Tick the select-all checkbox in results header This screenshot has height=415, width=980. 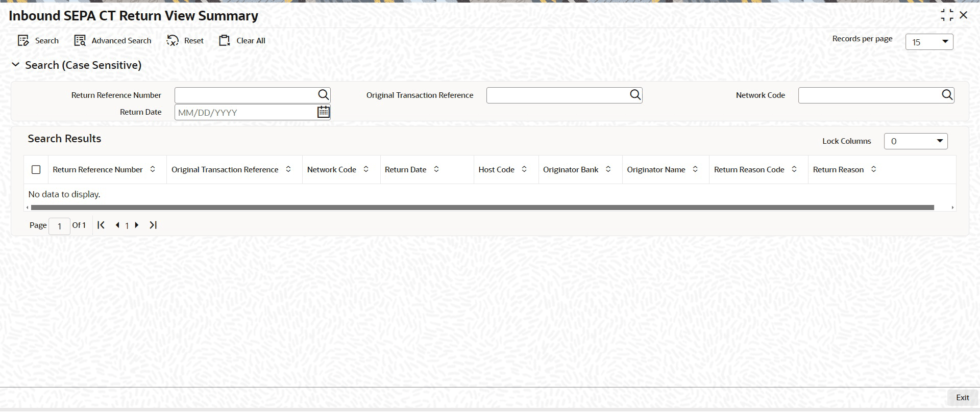pos(36,170)
